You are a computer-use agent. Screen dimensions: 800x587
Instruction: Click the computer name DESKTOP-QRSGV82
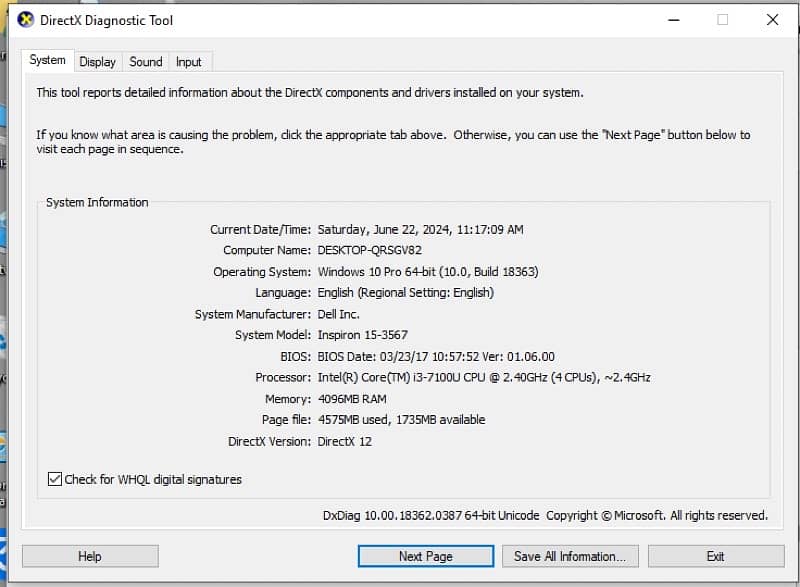tap(369, 250)
